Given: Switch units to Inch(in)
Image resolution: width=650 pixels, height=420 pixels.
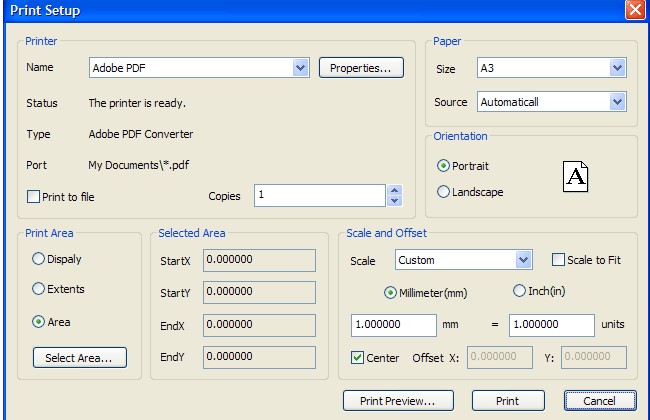Looking at the screenshot, I should click(x=519, y=292).
